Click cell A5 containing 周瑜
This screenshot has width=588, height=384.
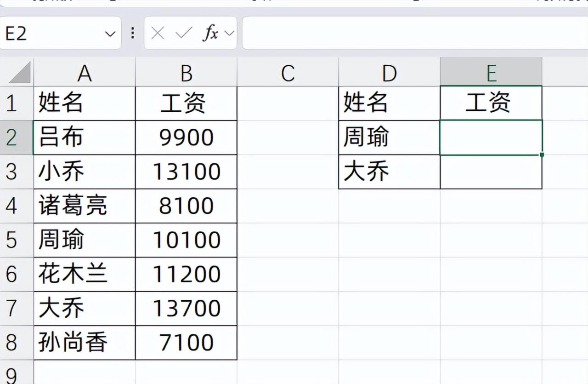[85, 240]
